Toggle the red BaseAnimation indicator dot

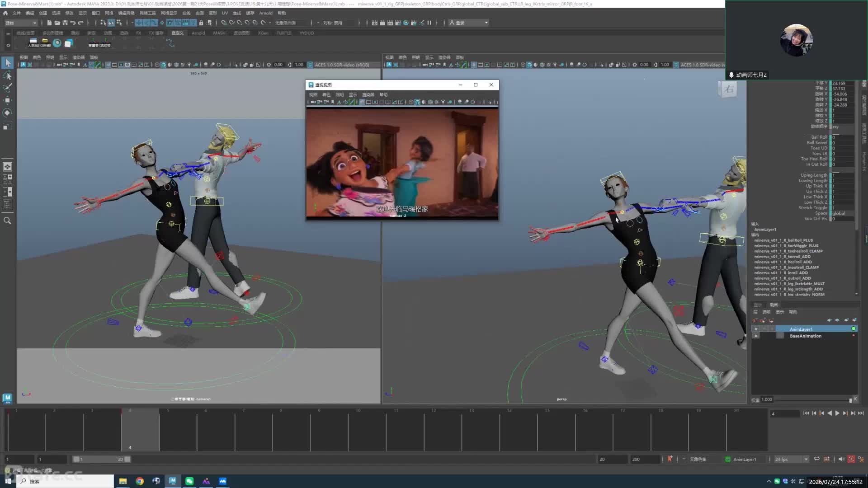854,335
